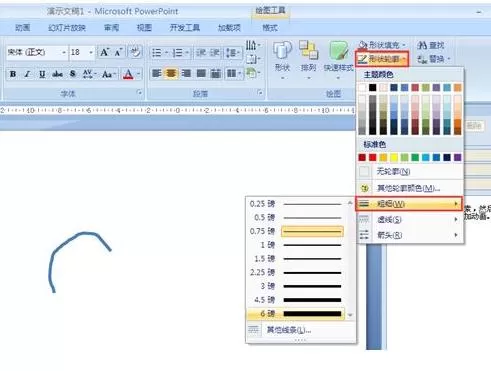Select 0.25 pt line weight
Image resolution: width=491 pixels, height=371 pixels.
[x=297, y=204]
